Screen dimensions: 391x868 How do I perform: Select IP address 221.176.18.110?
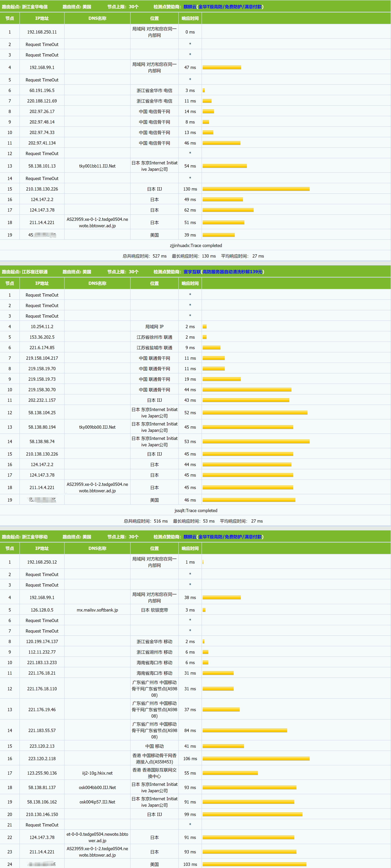point(42,689)
